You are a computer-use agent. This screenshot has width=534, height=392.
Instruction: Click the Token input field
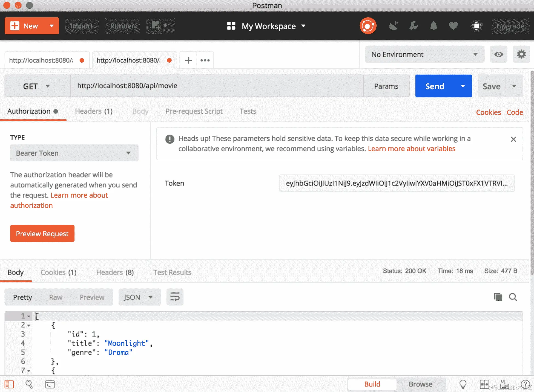pos(396,183)
